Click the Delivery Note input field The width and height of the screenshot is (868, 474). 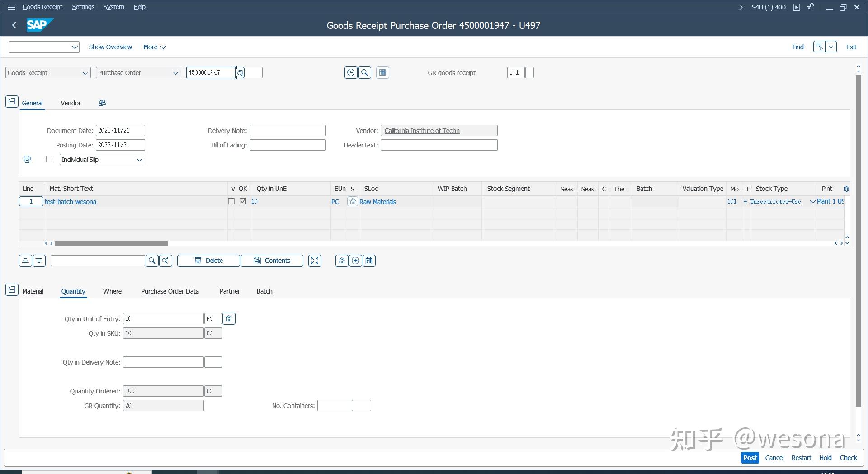coord(288,131)
